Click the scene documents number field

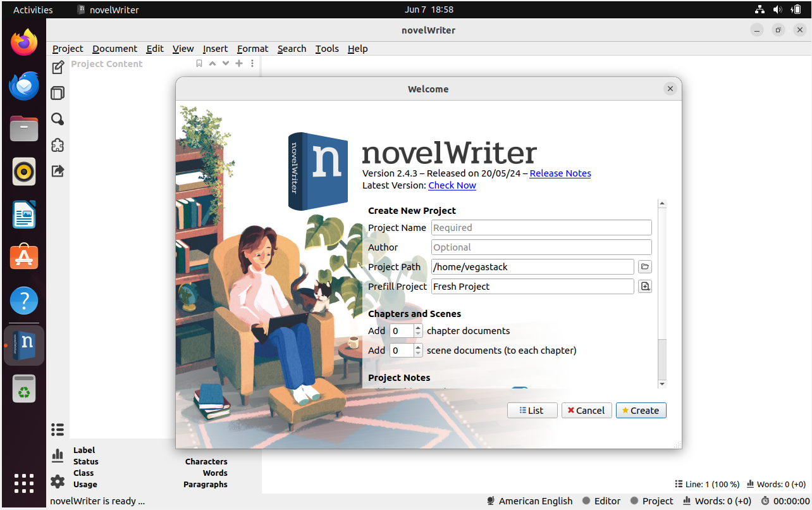click(x=402, y=351)
